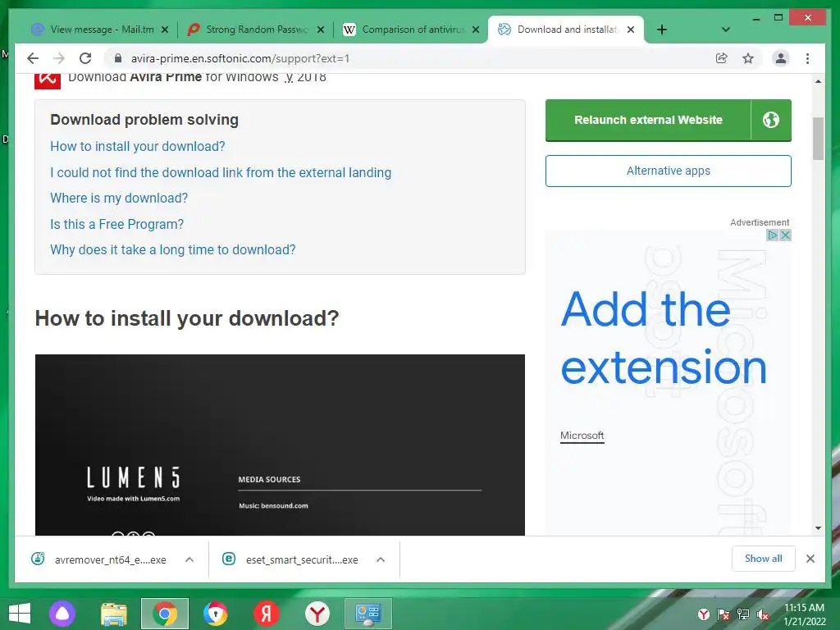This screenshot has height=630, width=840.
Task: Open 'Why does it take a long time' link
Action: pos(172,249)
